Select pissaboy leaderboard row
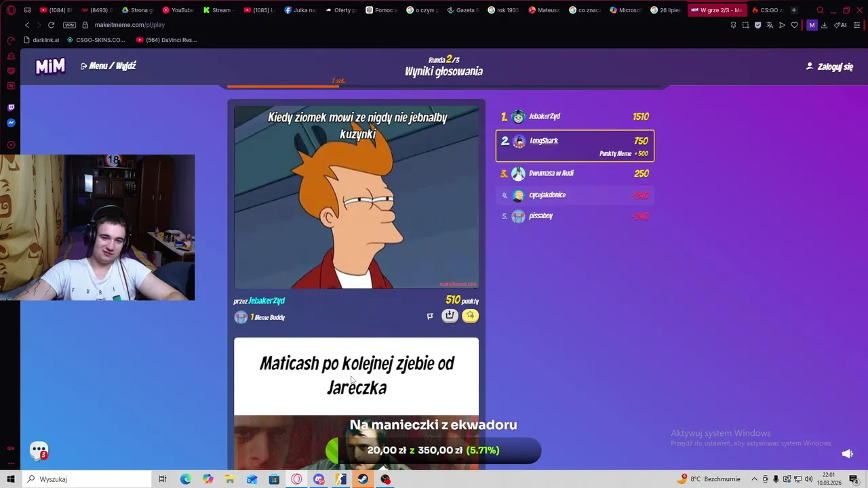 point(575,216)
